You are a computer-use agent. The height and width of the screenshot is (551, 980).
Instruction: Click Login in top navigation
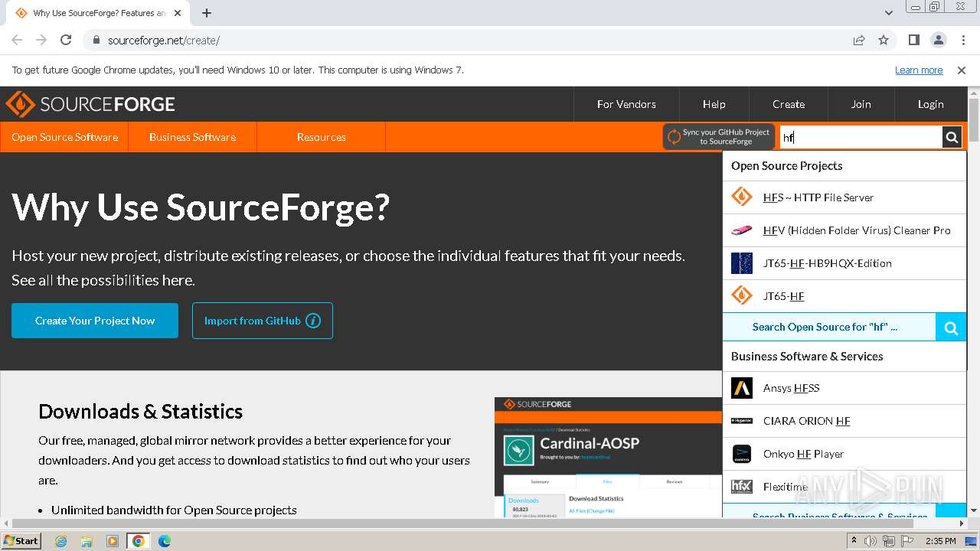930,104
